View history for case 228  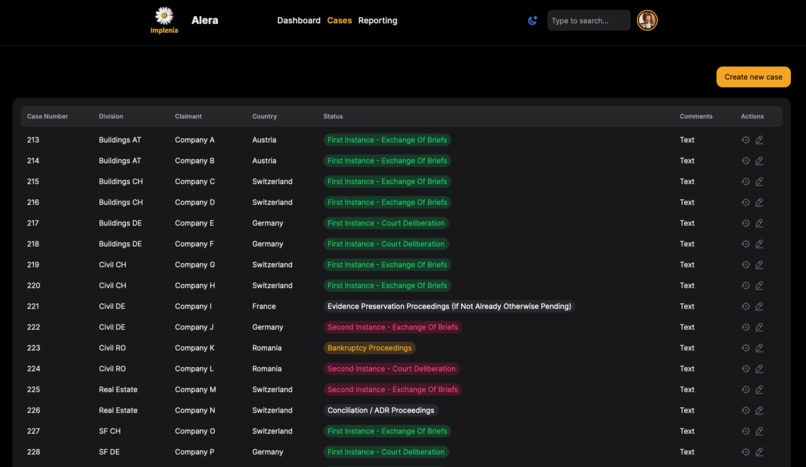pyautogui.click(x=745, y=452)
